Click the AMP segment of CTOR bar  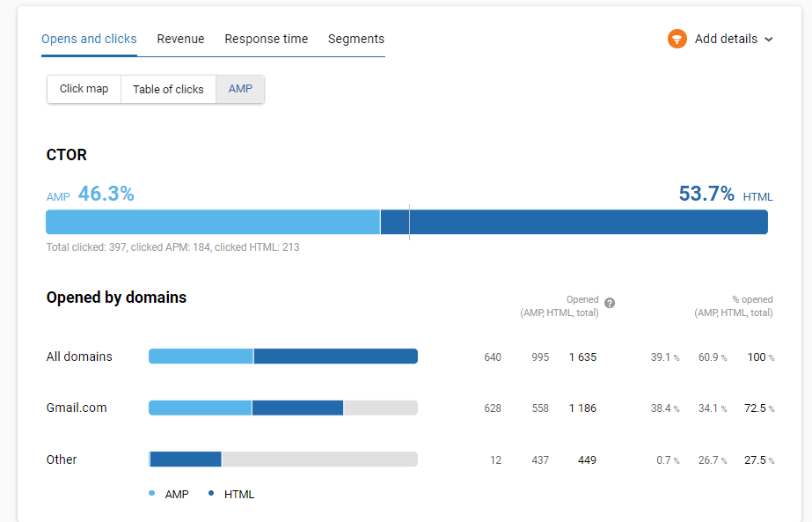click(x=211, y=222)
